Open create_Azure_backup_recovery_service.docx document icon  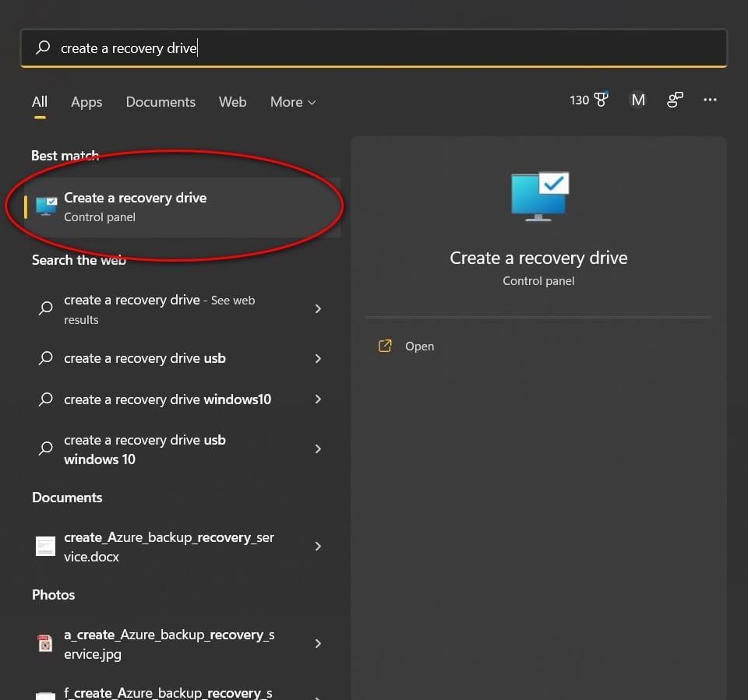pyautogui.click(x=44, y=546)
